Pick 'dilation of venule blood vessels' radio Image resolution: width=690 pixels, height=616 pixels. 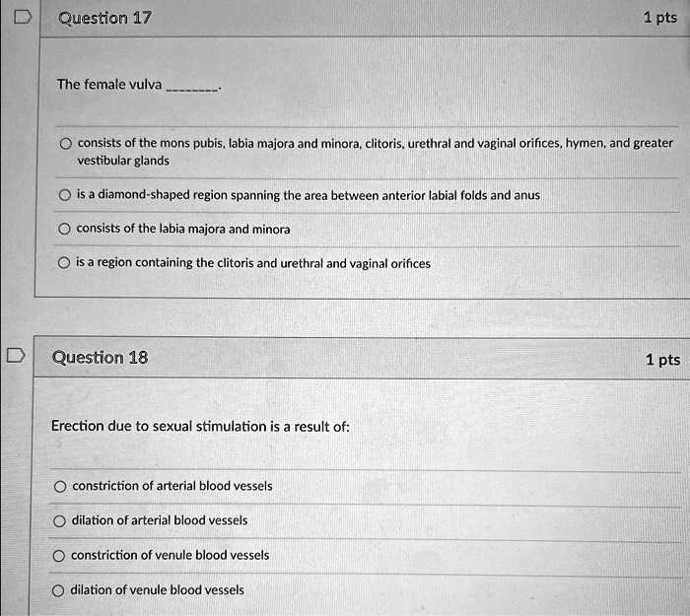(x=58, y=590)
